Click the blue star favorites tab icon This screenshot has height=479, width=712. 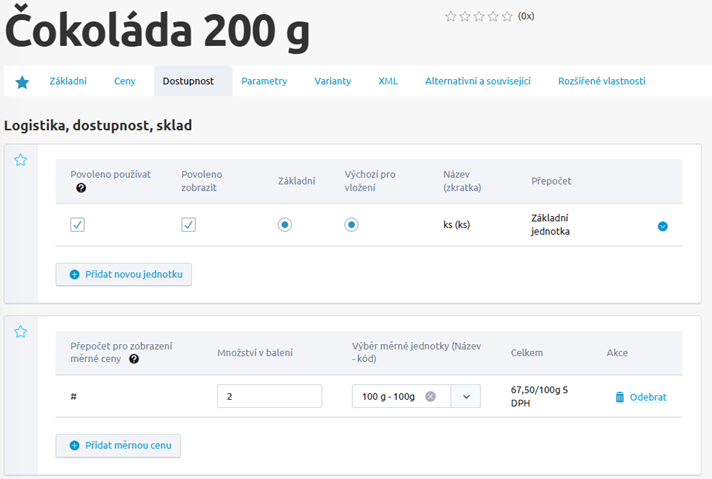pos(22,82)
